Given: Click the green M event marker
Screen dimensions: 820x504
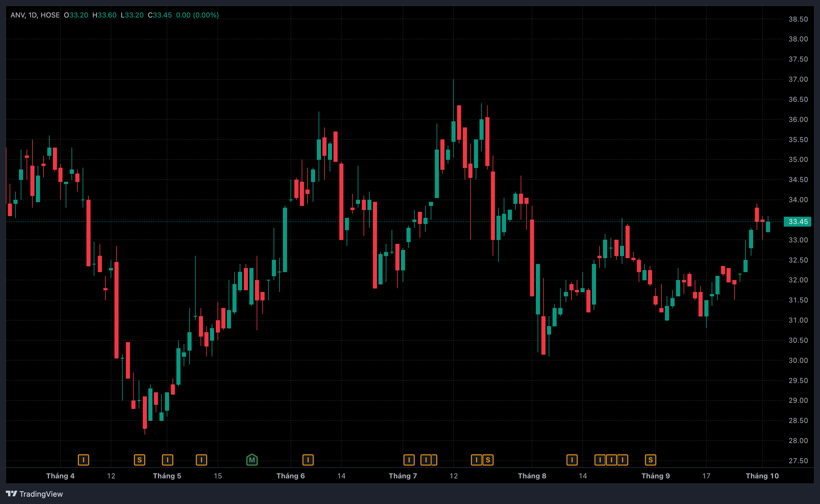Looking at the screenshot, I should tap(252, 460).
